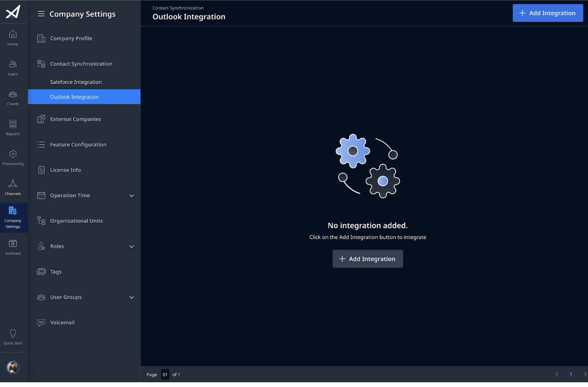This screenshot has height=387, width=588.
Task: Expand the User Groups chevron
Action: coord(132,297)
